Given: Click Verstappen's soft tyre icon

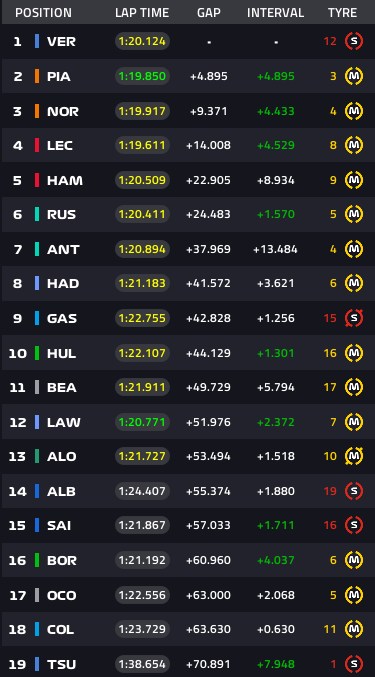Looking at the screenshot, I should [x=354, y=42].
